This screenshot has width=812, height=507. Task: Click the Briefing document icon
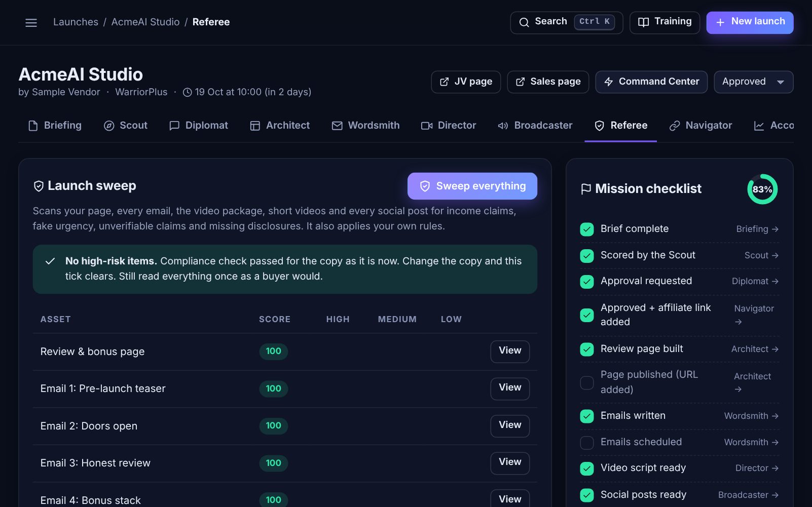pyautogui.click(x=33, y=126)
